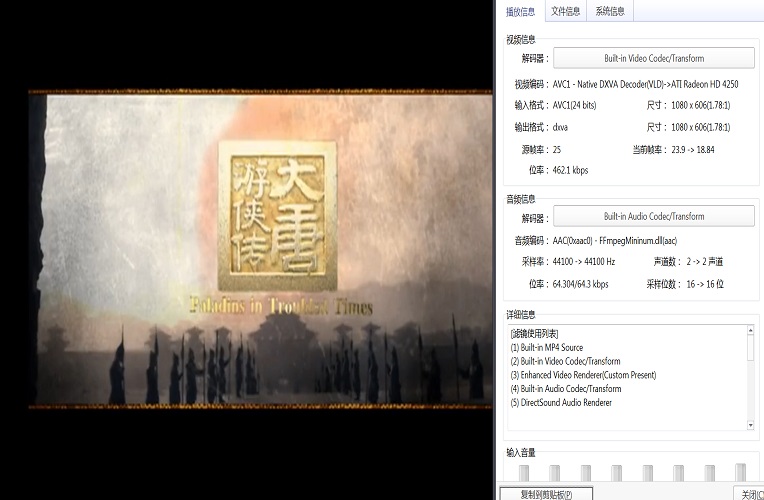Select the 滤镜使用列表 header line
Viewport: 764px width, 500px height.
point(534,334)
